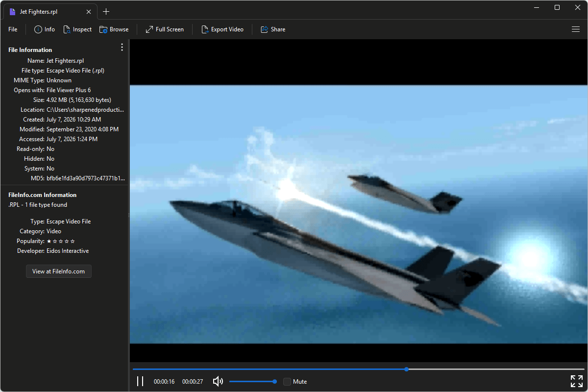
Task: Click Developer value Eidos Interactive
Action: click(x=68, y=251)
